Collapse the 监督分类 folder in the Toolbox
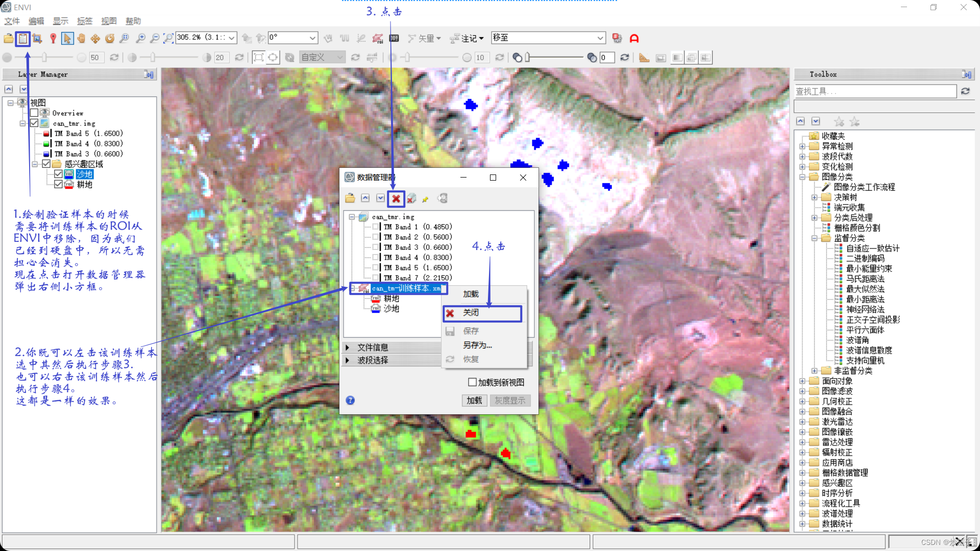Image resolution: width=980 pixels, height=551 pixels. [x=815, y=238]
